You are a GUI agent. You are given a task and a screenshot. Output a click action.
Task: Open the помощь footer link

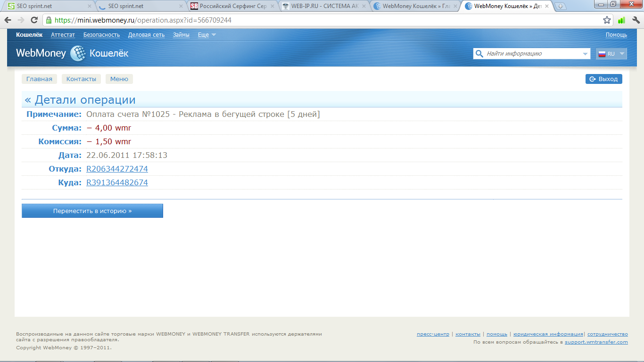tap(497, 334)
